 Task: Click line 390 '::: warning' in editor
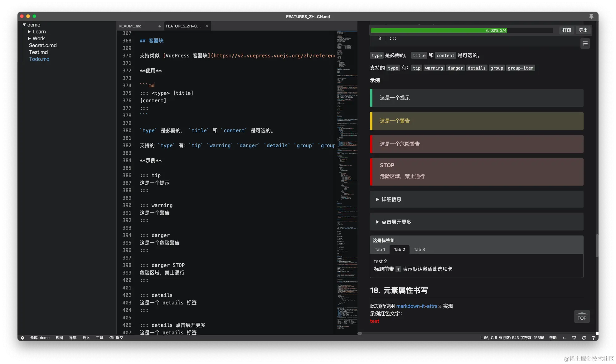[156, 205]
